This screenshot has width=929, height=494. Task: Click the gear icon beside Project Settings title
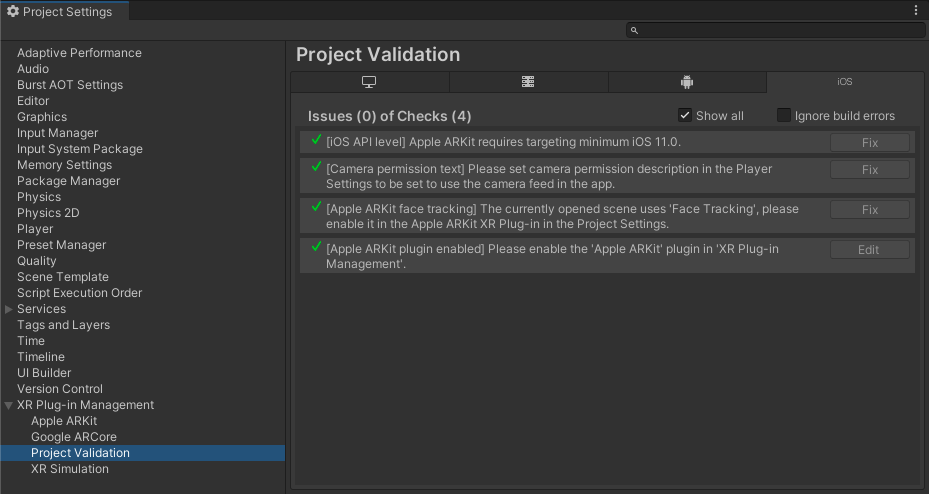(13, 12)
